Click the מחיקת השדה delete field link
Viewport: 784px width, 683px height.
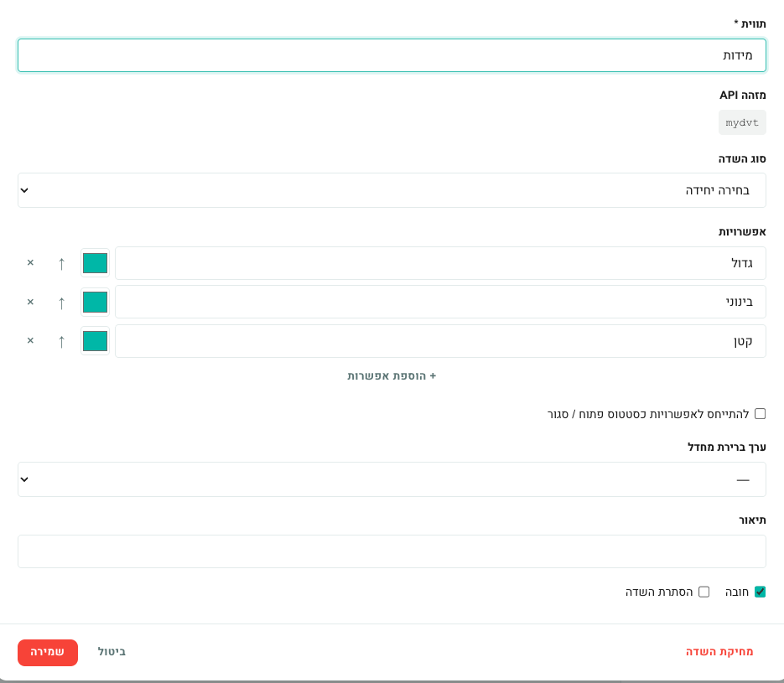[719, 651]
